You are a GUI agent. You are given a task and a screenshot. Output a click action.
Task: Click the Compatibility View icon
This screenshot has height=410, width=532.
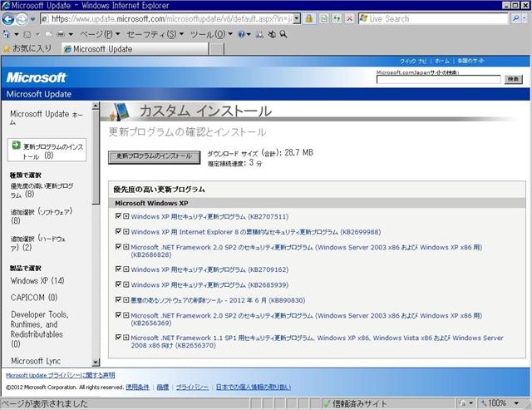324,18
